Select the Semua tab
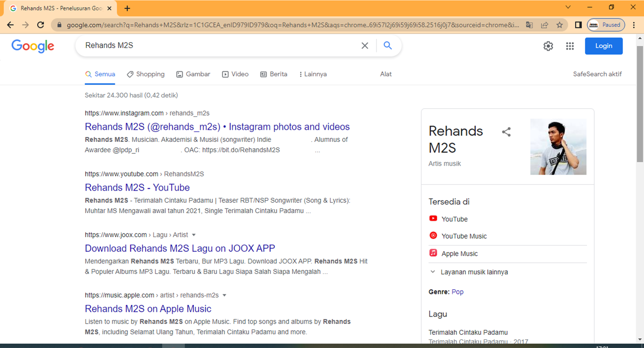Screen dimensions: 644x348 click(100, 74)
